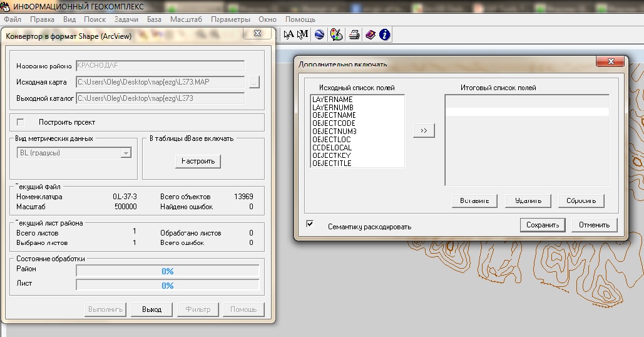Open the Поиск menu

point(95,19)
